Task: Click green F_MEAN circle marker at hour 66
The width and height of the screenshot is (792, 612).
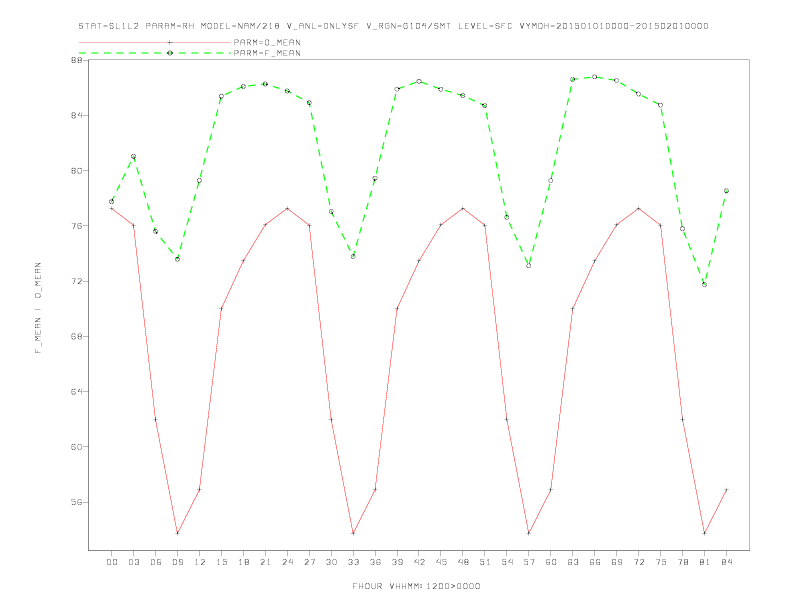Action: click(595, 77)
